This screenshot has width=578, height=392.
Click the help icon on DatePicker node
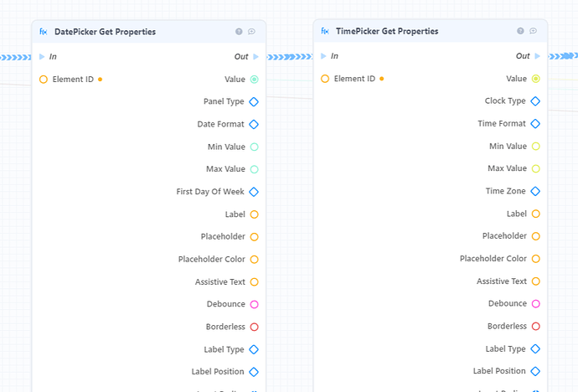pos(239,32)
